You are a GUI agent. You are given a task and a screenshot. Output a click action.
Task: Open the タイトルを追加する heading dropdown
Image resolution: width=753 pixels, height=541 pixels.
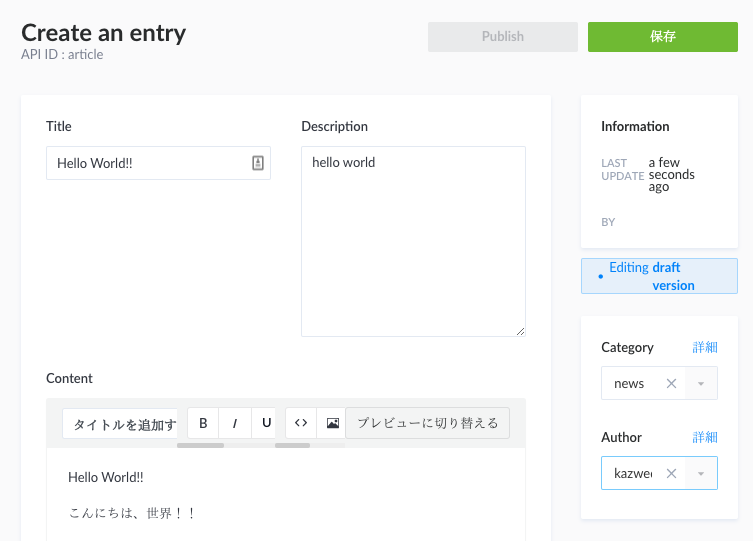click(x=120, y=424)
